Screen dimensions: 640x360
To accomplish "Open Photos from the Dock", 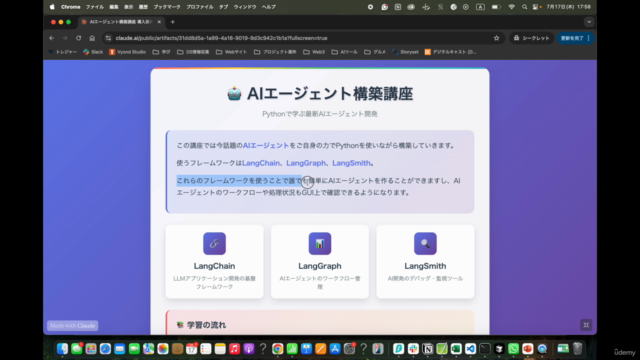I will click(x=162, y=349).
